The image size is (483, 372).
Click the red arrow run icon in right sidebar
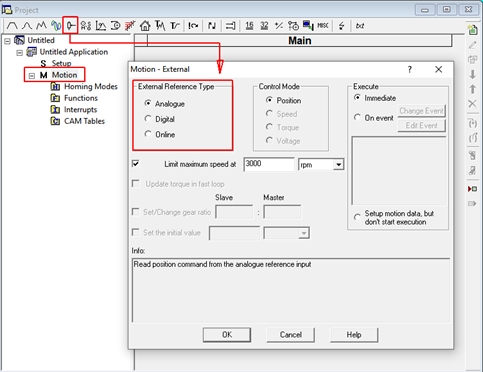click(473, 189)
